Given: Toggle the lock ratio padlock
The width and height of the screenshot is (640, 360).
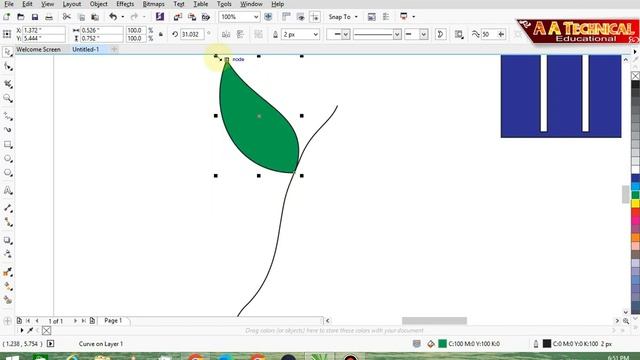Looking at the screenshot, I should click(x=161, y=34).
